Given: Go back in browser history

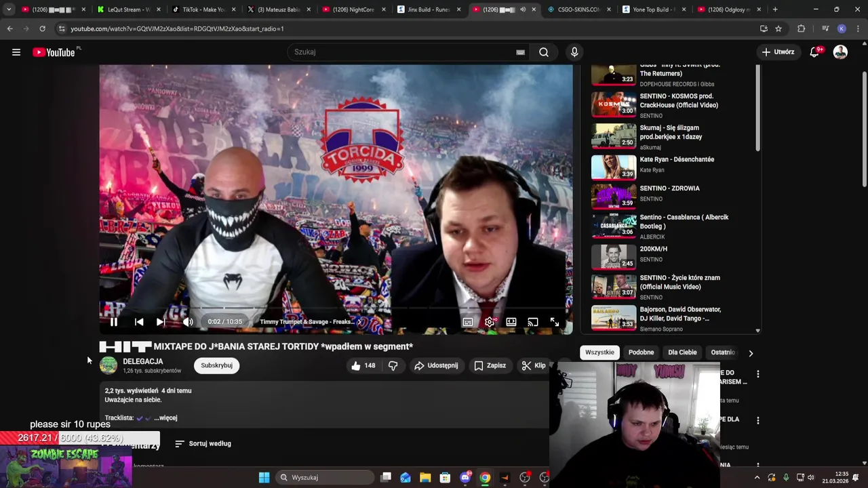Looking at the screenshot, I should pyautogui.click(x=9, y=29).
